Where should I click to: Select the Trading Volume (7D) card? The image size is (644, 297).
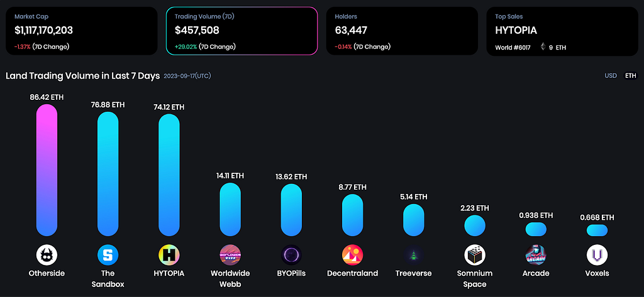coord(242,31)
